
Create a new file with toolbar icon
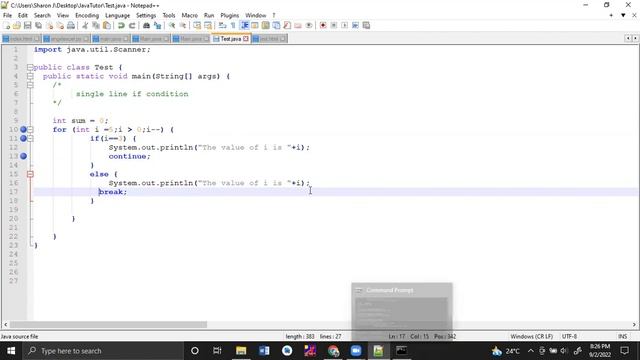(7, 25)
